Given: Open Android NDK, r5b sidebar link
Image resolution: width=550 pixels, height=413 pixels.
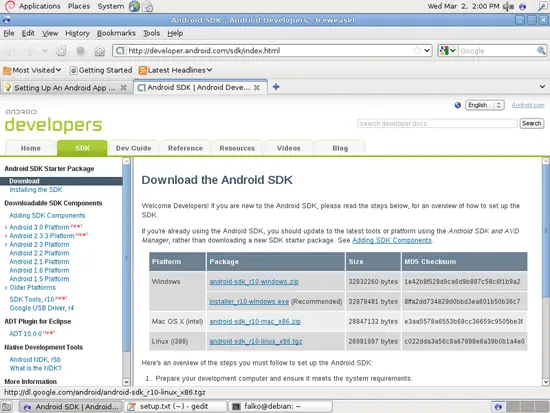Looking at the screenshot, I should coord(35,360).
